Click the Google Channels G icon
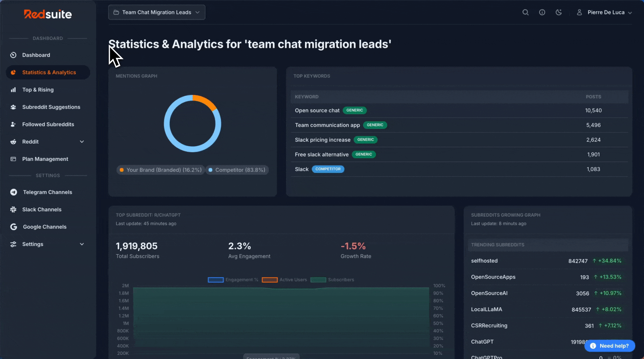644x359 pixels. [14, 227]
